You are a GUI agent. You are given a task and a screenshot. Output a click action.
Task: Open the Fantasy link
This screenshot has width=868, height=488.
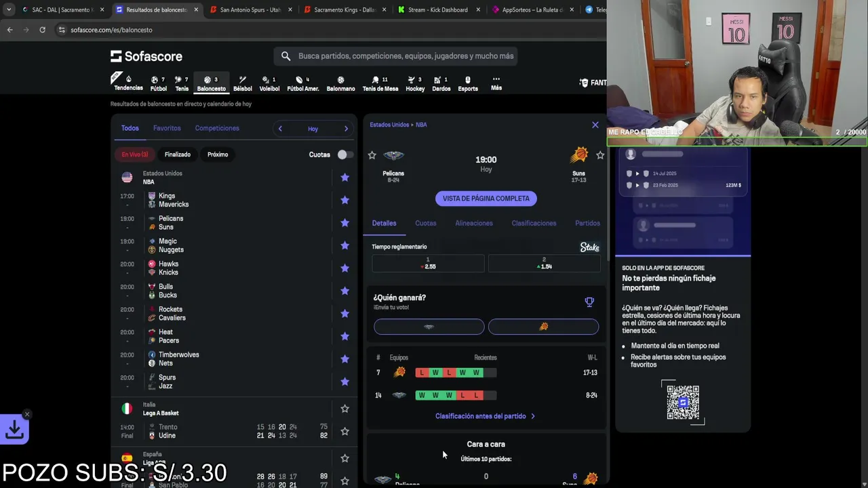[x=593, y=83]
